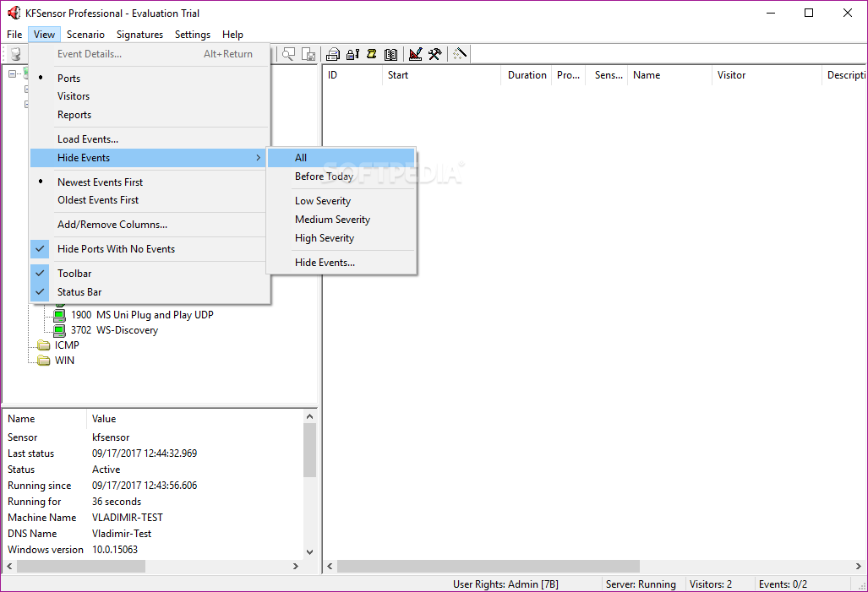Click the magic wand toolbar icon
This screenshot has height=592, width=868.
460,54
